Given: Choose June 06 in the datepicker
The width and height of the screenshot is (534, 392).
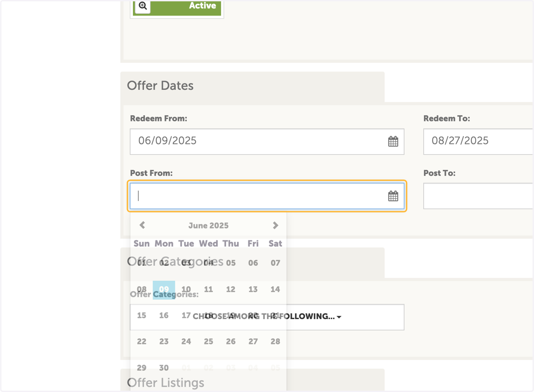Looking at the screenshot, I should pos(253,263).
